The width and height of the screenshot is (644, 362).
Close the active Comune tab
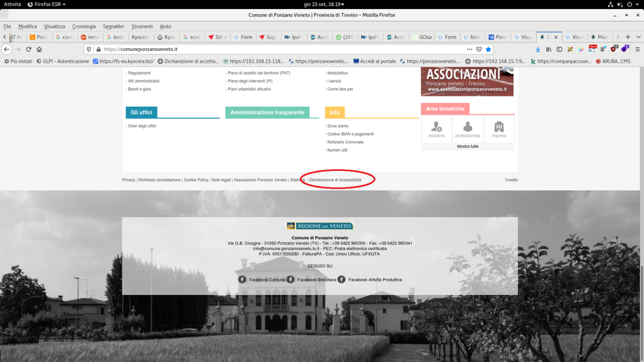click(x=556, y=37)
